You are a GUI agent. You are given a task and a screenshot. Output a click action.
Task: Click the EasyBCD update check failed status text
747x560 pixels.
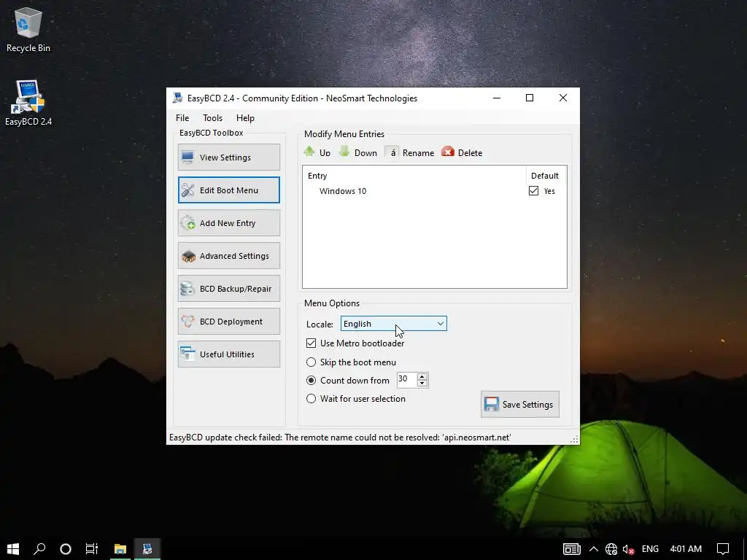[x=340, y=437]
